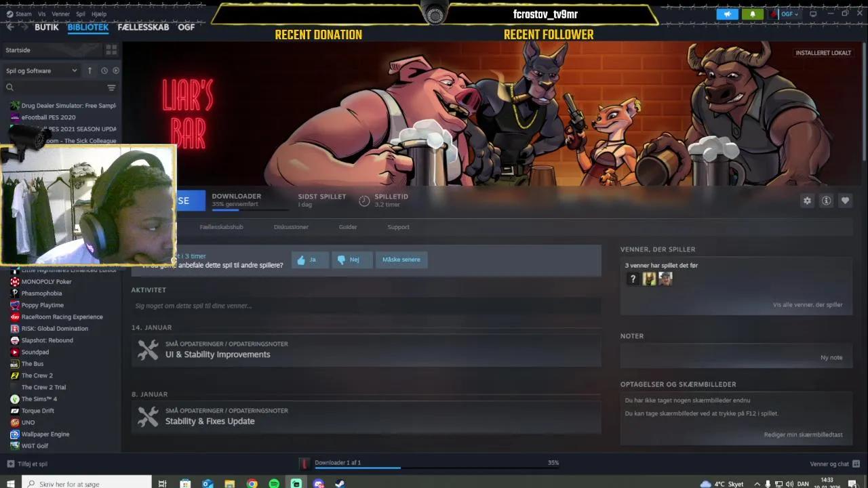Open the Spil menu
The width and height of the screenshot is (868, 488).
(81, 14)
